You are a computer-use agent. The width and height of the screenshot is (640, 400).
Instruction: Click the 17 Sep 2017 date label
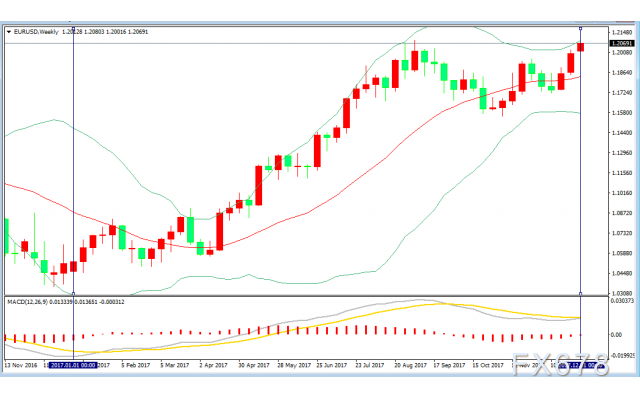pyautogui.click(x=449, y=365)
